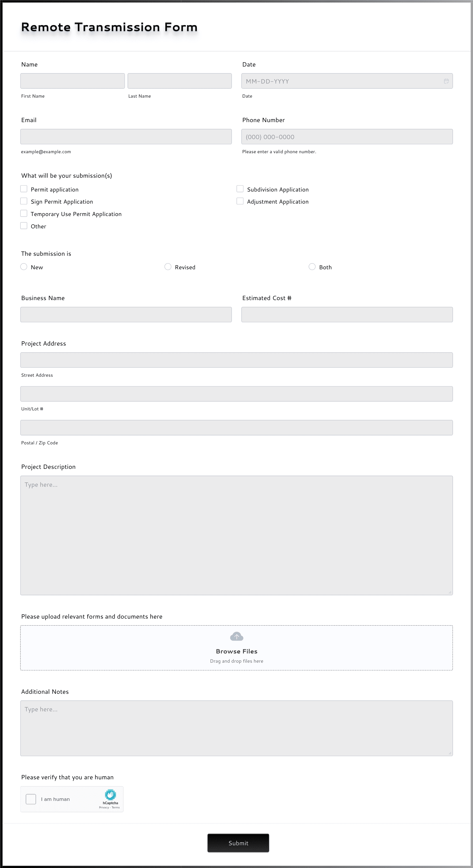473x868 pixels.
Task: Click the Project Description text area
Action: click(x=236, y=535)
